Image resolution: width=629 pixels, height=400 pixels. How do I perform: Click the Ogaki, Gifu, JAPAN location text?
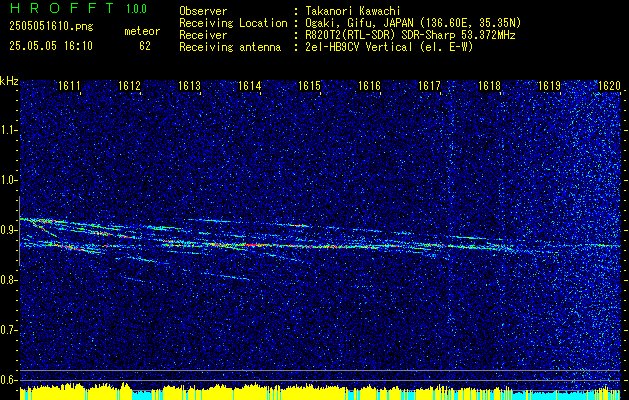413,23
